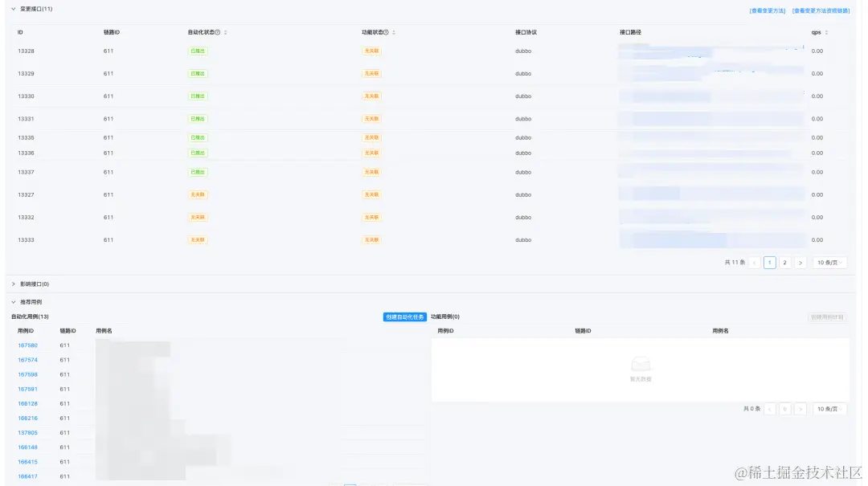Sort the table by 功能状态 column
The height and width of the screenshot is (486, 868).
pyautogui.click(x=394, y=33)
